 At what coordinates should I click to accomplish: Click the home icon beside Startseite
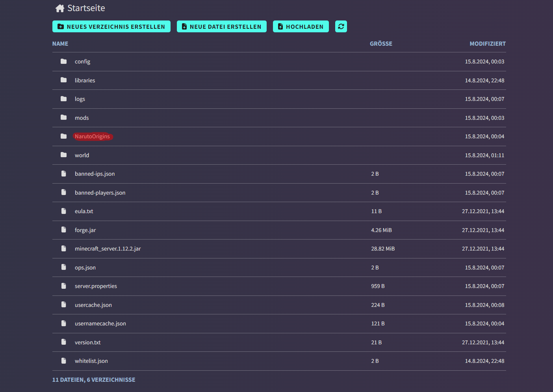tap(60, 8)
